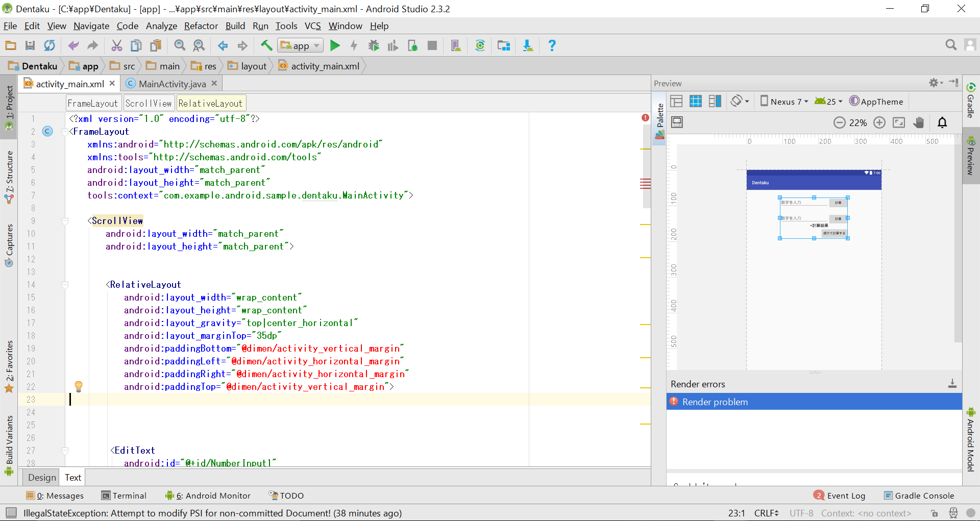
Task: Open the Refactor menu
Action: [201, 26]
